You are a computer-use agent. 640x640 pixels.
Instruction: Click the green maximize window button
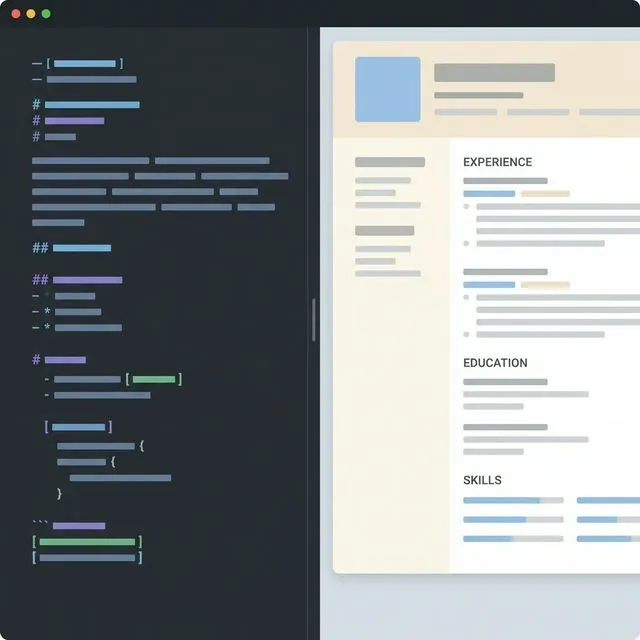[x=46, y=14]
